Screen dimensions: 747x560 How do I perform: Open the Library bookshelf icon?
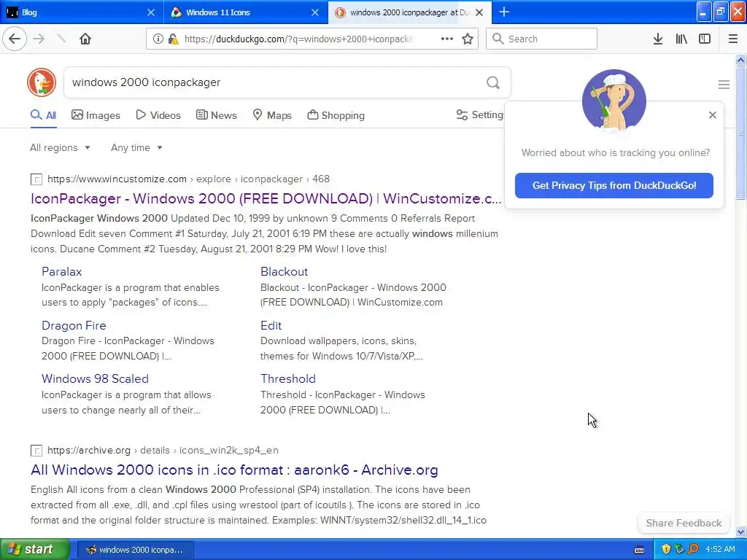pos(681,39)
